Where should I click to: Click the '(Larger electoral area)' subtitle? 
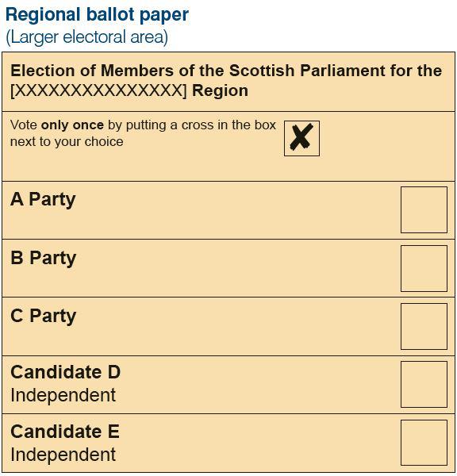tap(86, 37)
